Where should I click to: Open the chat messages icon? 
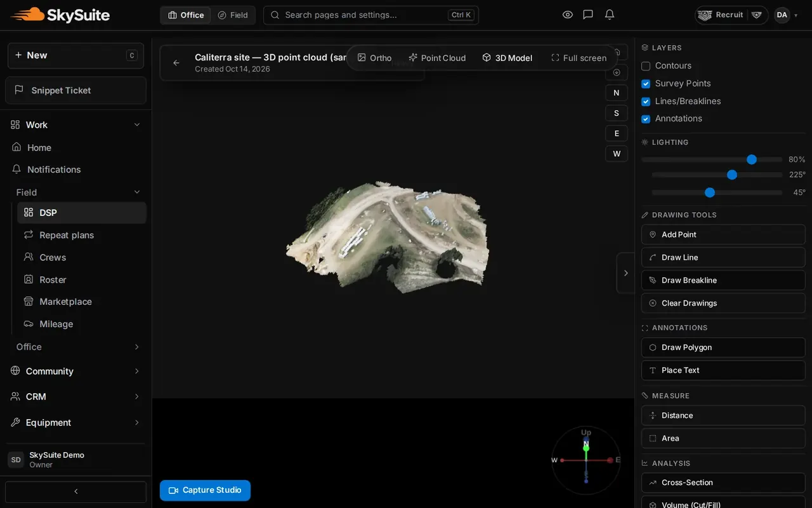[x=588, y=15]
